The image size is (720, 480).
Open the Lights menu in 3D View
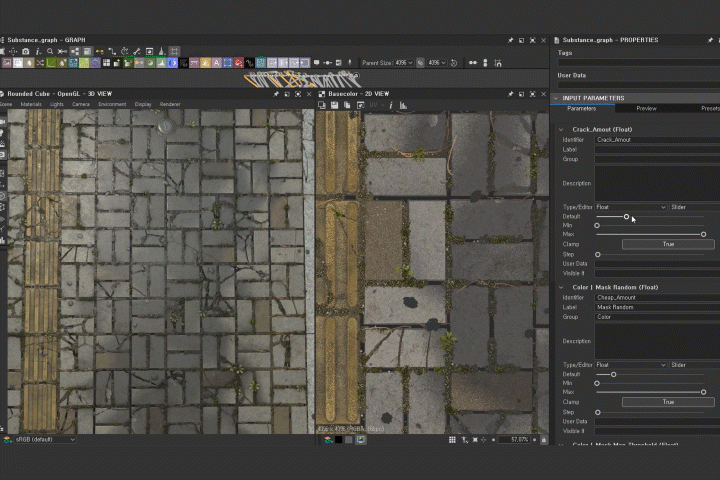[57, 104]
